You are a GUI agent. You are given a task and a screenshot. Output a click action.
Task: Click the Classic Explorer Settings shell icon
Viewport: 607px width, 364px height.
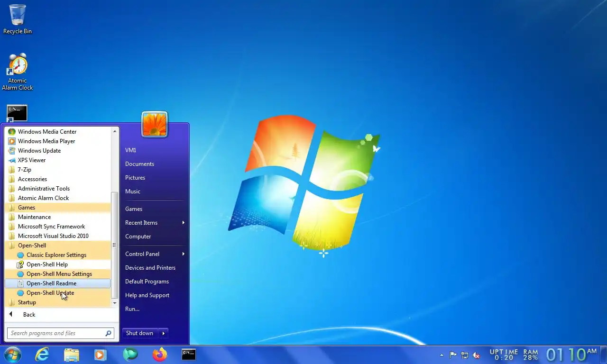point(20,255)
